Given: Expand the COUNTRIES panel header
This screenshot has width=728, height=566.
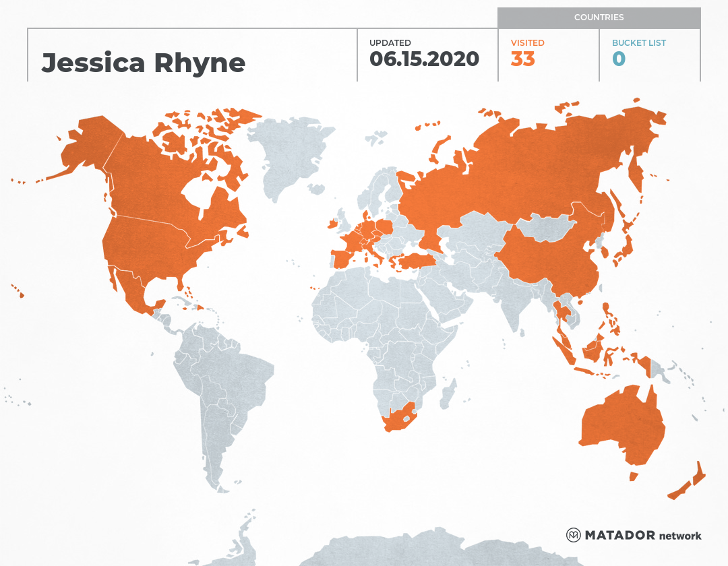Looking at the screenshot, I should coord(599,18).
